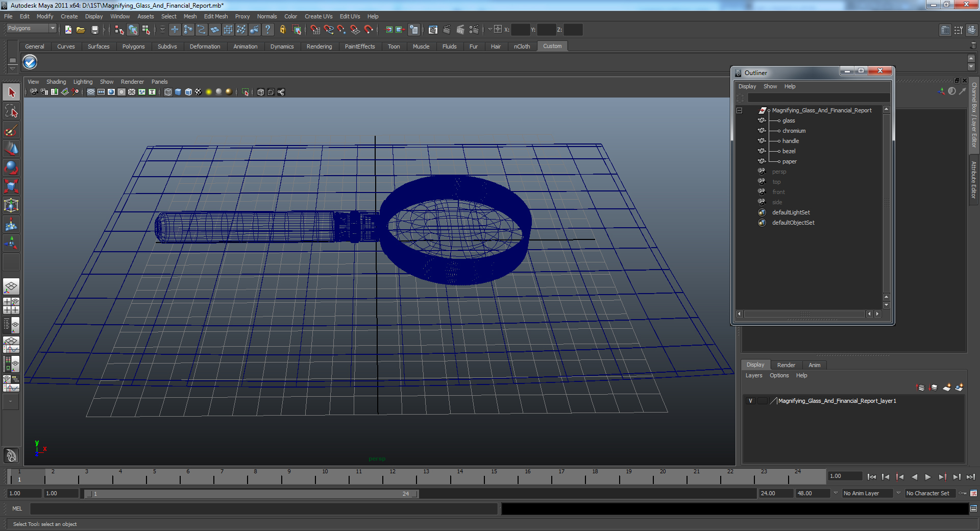Screen dimensions: 980x531
Task: Switch to single perspective view layout
Action: click(x=11, y=287)
